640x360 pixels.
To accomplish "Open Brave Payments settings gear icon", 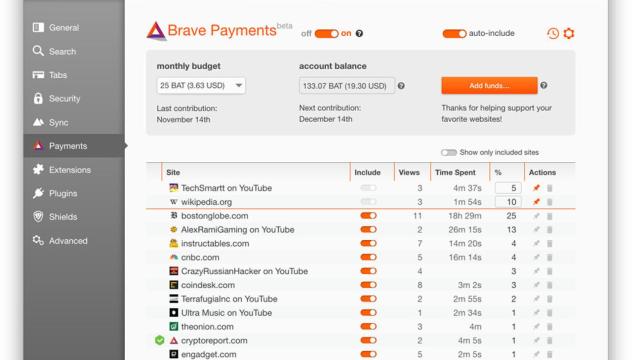I will click(569, 33).
